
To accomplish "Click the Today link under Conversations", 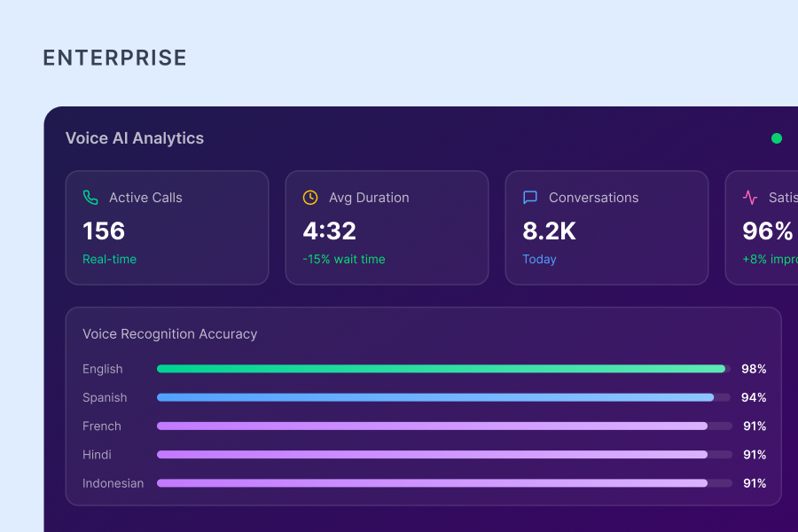I will point(539,260).
